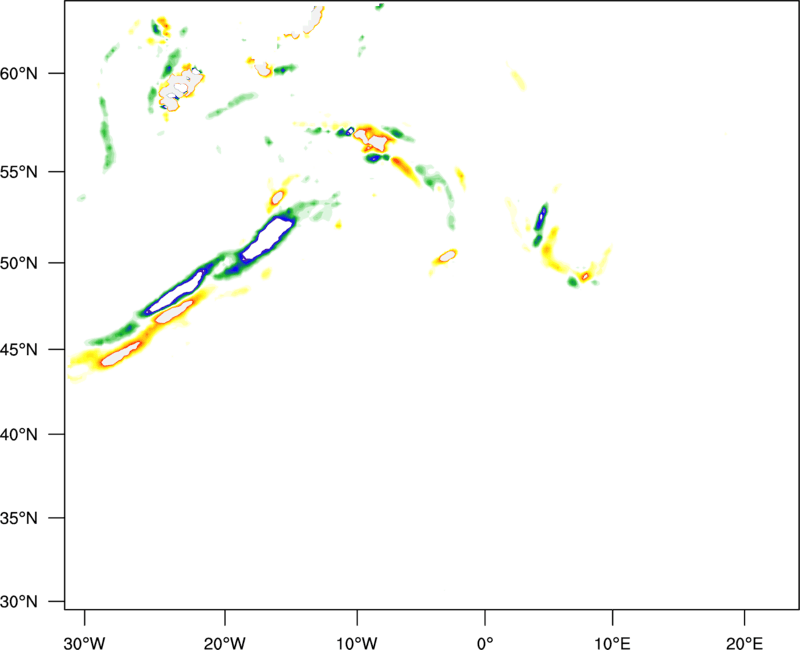Click the 45°N latitude label

[x=19, y=350]
